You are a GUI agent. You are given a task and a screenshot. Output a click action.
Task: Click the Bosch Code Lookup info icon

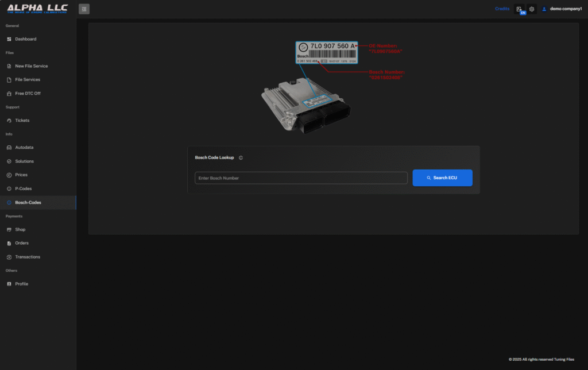pyautogui.click(x=241, y=158)
